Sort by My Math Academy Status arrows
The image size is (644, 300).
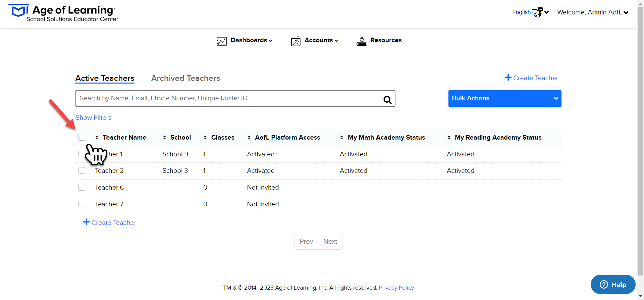tap(342, 137)
